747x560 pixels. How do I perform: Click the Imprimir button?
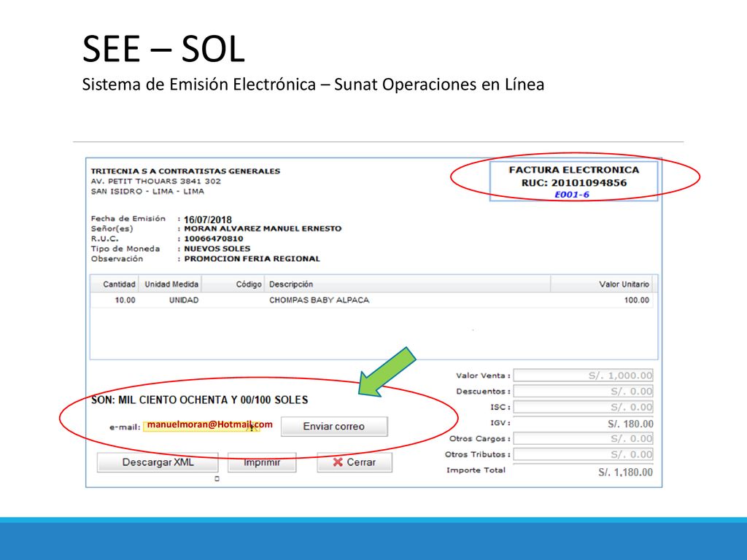pyautogui.click(x=262, y=462)
